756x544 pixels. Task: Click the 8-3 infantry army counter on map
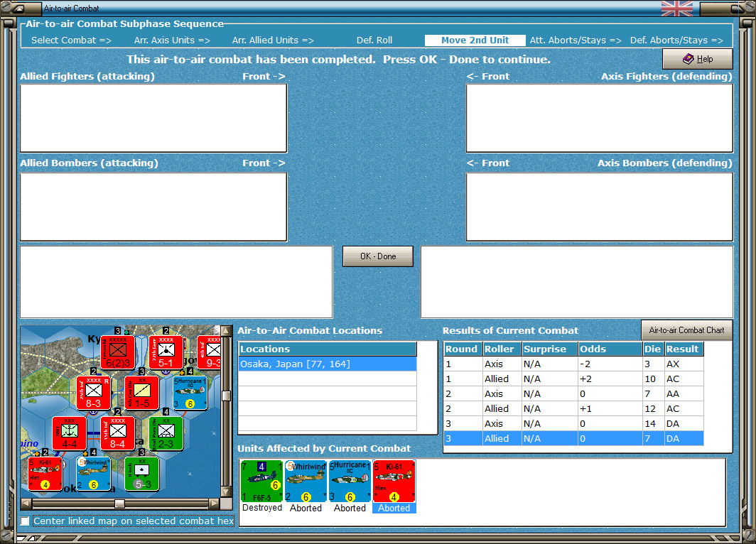click(94, 393)
